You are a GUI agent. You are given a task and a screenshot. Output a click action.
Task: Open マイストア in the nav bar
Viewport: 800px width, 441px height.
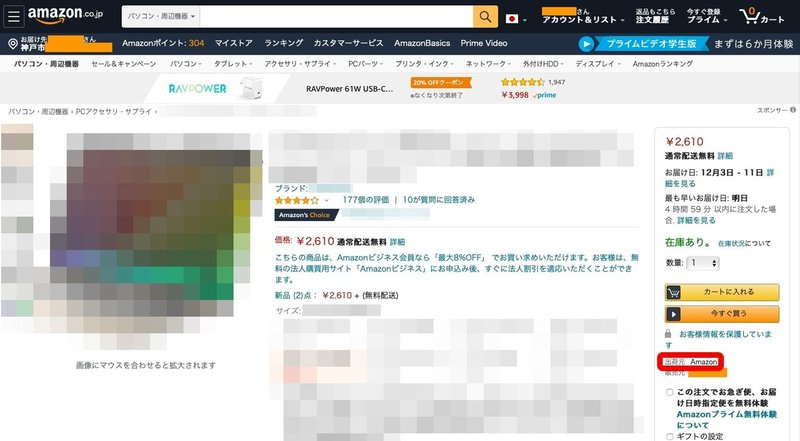click(234, 43)
